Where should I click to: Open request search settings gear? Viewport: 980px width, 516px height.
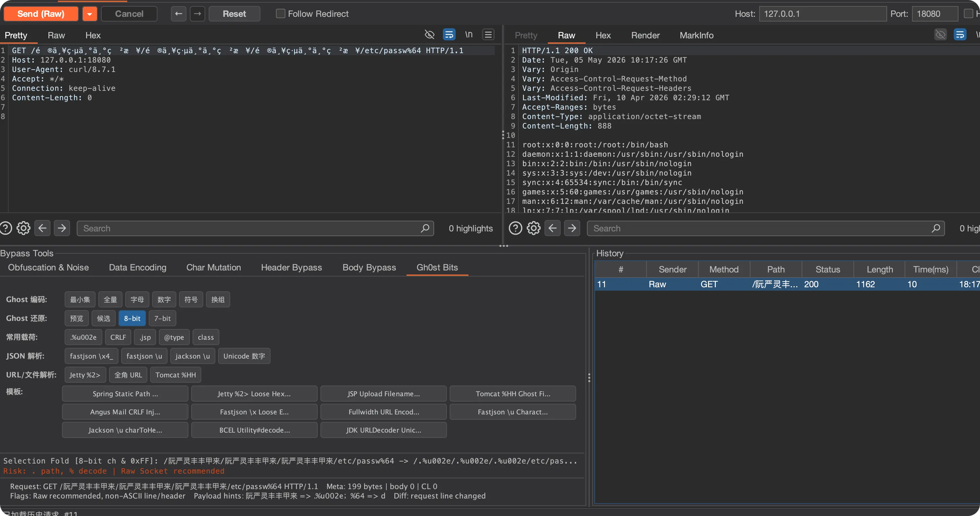[x=24, y=228]
